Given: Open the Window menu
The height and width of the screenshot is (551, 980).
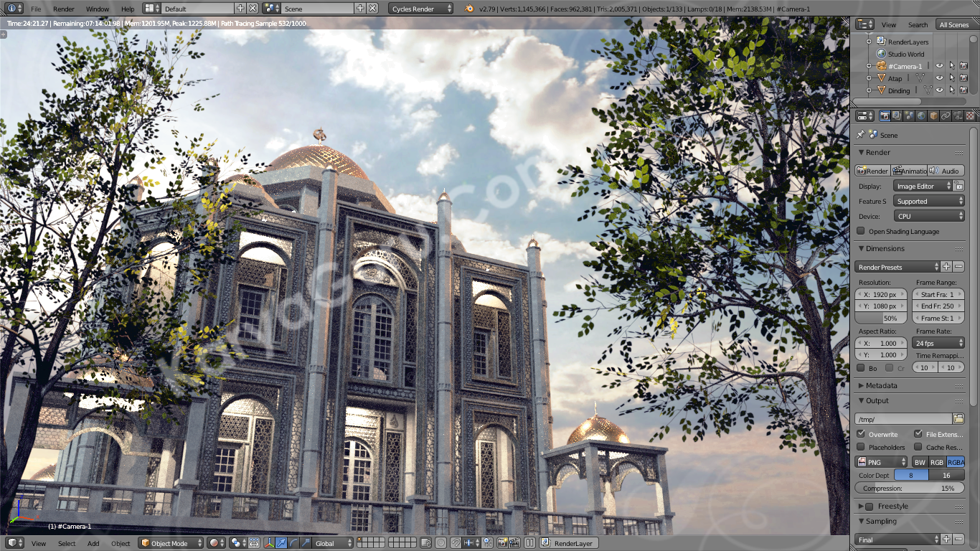Looking at the screenshot, I should pos(98,9).
